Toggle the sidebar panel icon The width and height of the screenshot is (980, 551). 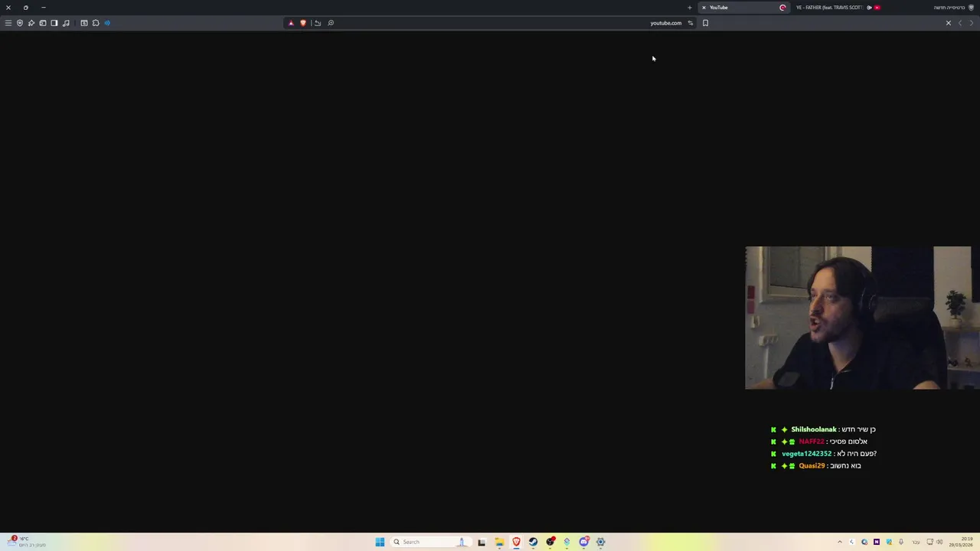click(x=54, y=23)
